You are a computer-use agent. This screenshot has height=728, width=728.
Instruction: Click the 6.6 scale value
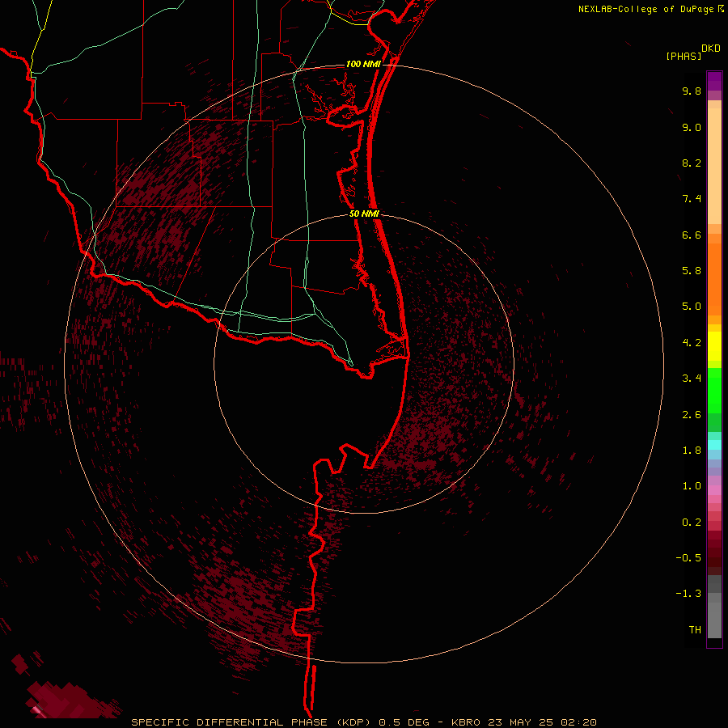click(x=692, y=235)
